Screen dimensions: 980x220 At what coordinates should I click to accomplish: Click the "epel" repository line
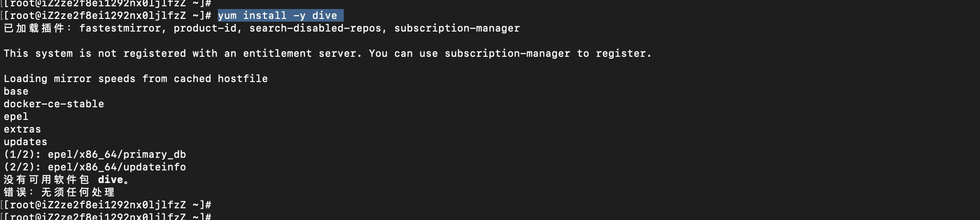coord(16,117)
